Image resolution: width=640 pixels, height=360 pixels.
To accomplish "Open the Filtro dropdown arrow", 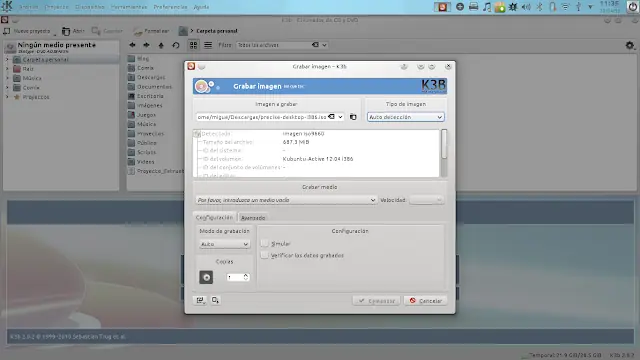I will coord(324,45).
